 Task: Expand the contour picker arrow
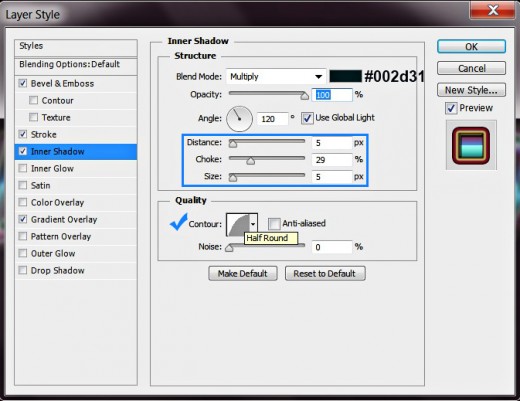click(253, 224)
